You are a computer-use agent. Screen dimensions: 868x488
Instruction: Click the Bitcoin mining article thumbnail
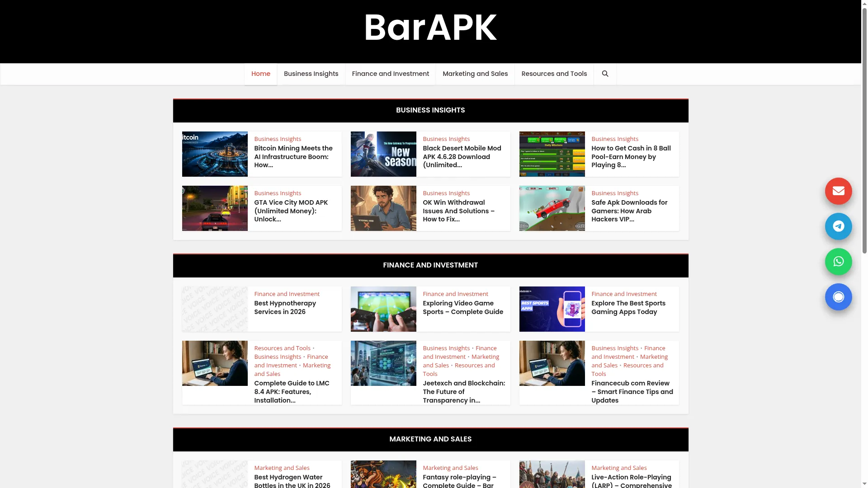coord(215,154)
